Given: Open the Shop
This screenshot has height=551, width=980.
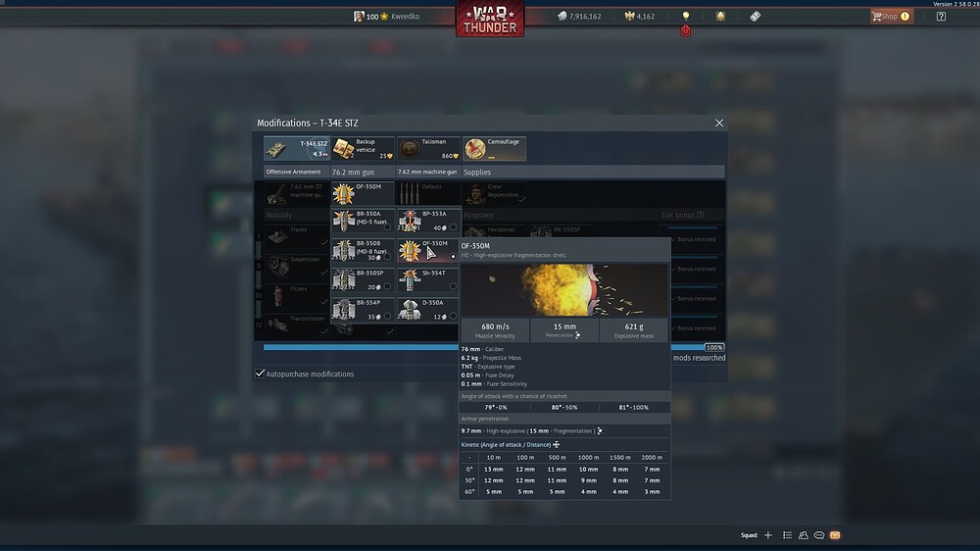Looking at the screenshot, I should click(x=892, y=17).
